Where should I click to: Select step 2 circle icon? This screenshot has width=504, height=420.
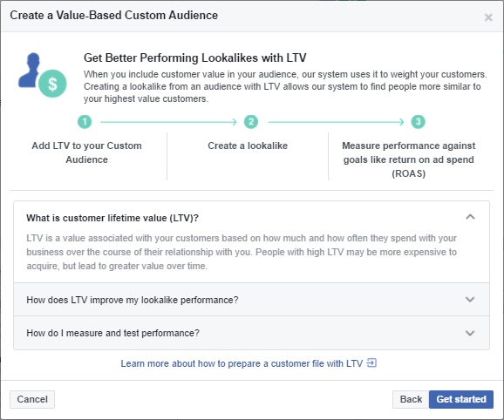click(251, 122)
